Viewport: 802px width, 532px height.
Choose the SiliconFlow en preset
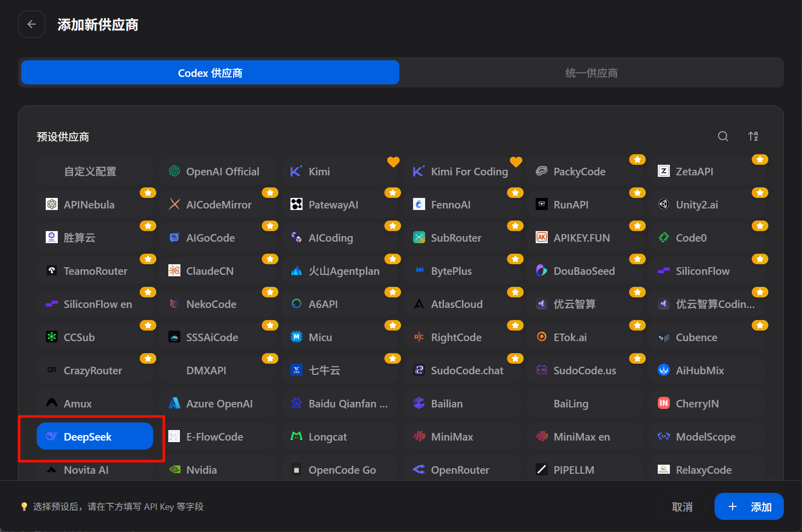click(x=95, y=304)
